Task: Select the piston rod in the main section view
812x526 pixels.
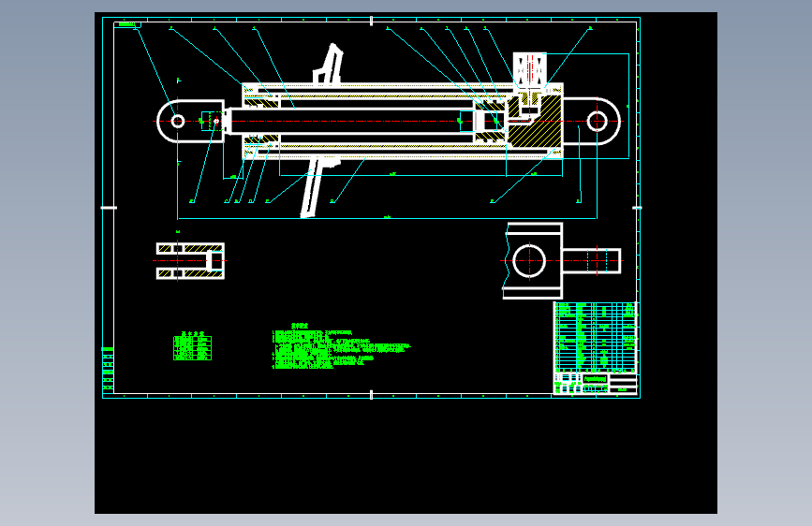Action: click(x=352, y=121)
